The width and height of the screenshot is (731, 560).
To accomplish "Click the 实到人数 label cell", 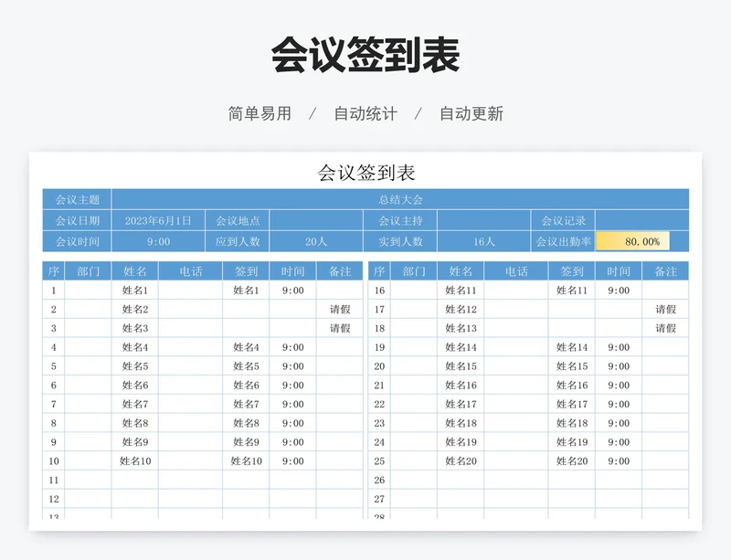I will coord(400,241).
